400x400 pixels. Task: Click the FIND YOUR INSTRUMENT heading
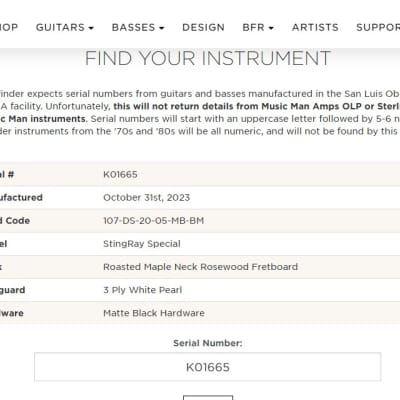(x=208, y=58)
